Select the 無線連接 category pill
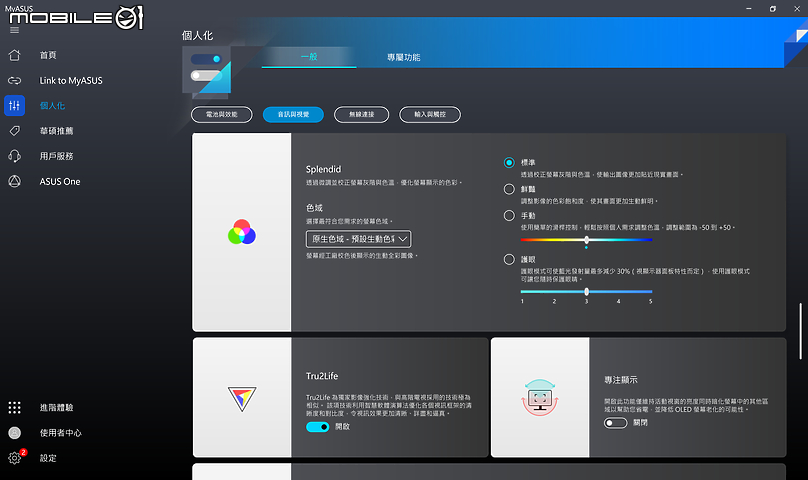 click(x=361, y=114)
